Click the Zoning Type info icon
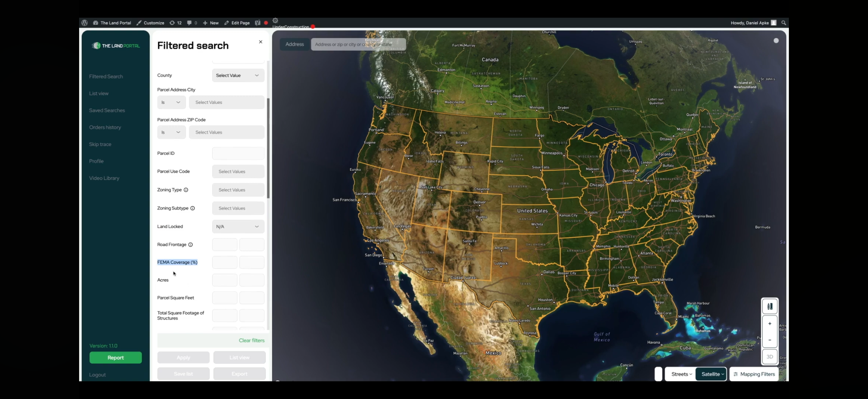The image size is (868, 399). [186, 190]
